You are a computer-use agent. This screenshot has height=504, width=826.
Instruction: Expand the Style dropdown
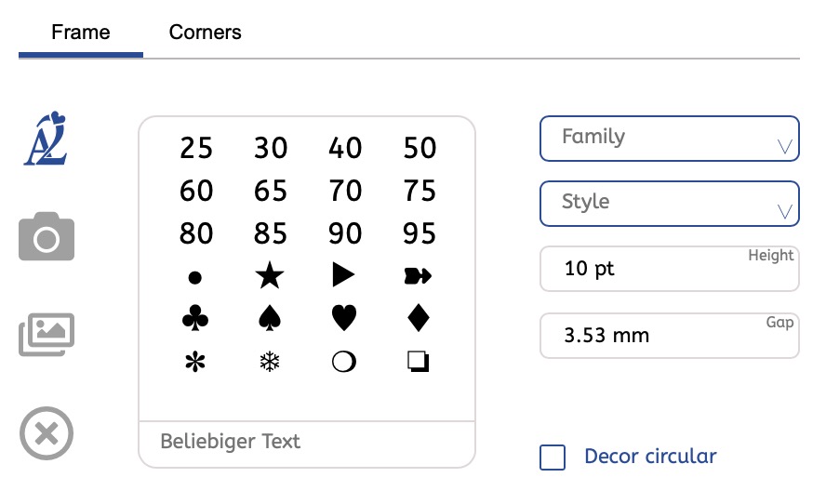(669, 204)
